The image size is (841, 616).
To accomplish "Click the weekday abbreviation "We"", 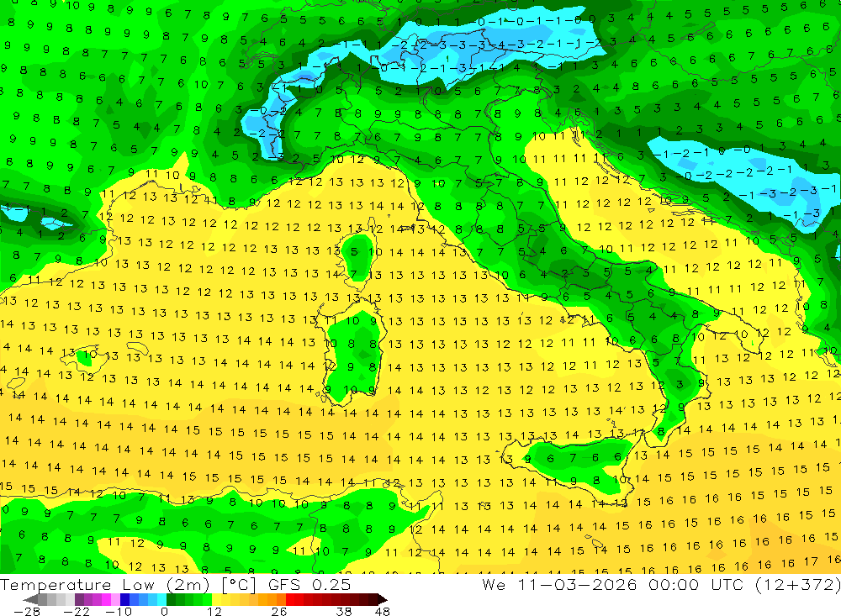I will coord(494,585).
